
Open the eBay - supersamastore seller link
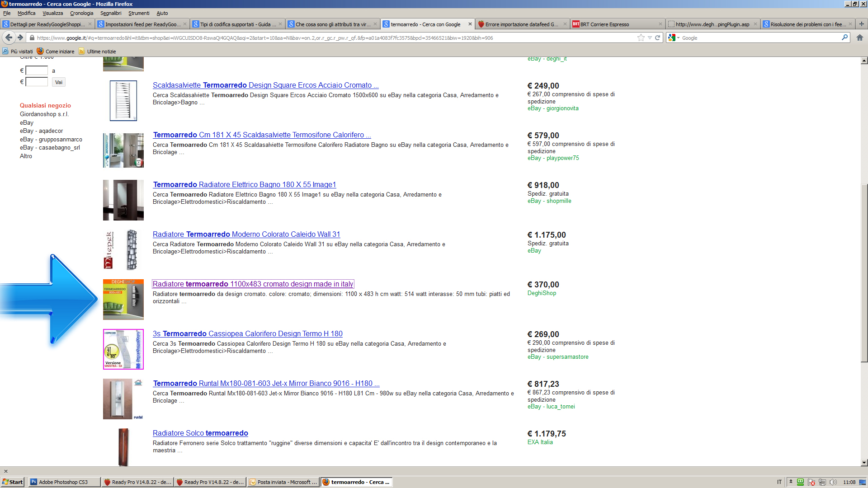point(558,357)
